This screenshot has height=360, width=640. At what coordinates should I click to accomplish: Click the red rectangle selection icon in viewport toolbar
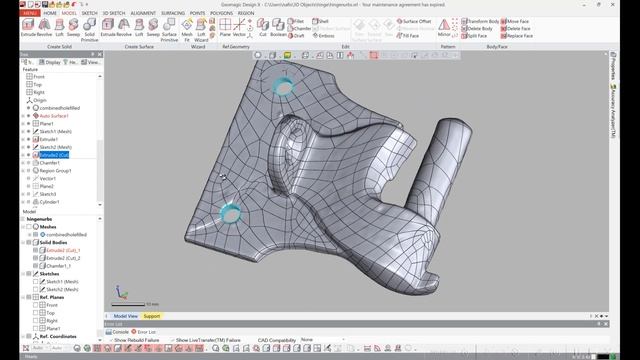[x=373, y=55]
